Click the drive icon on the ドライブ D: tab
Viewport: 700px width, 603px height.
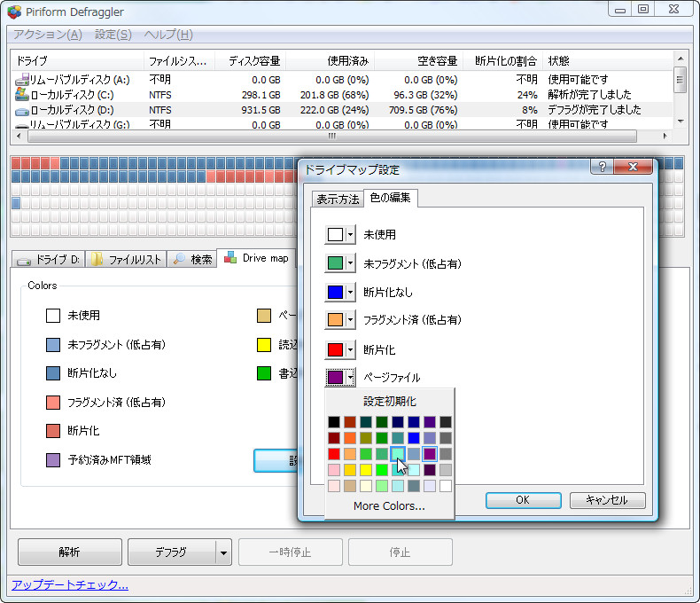[24, 261]
